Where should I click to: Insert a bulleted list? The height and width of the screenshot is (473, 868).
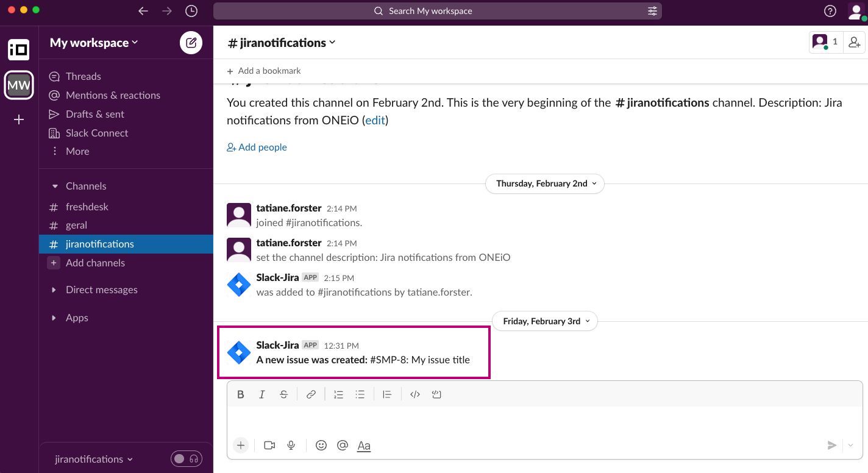coord(360,394)
